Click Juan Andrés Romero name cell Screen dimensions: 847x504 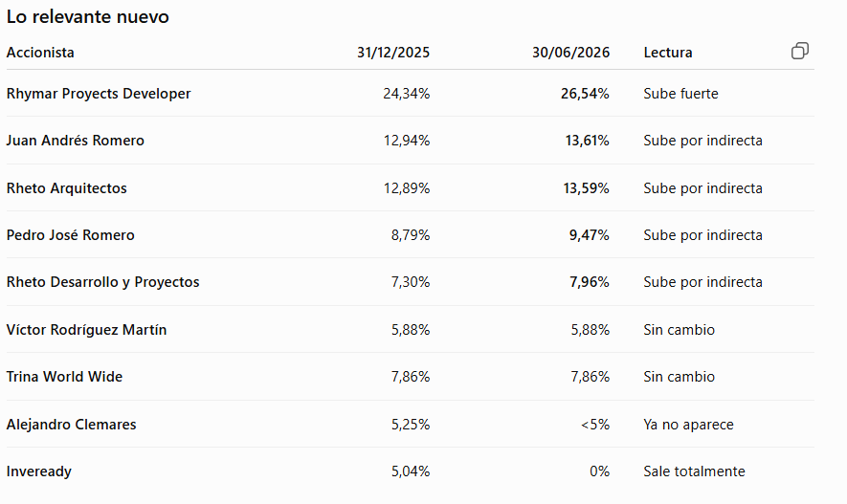(x=75, y=141)
